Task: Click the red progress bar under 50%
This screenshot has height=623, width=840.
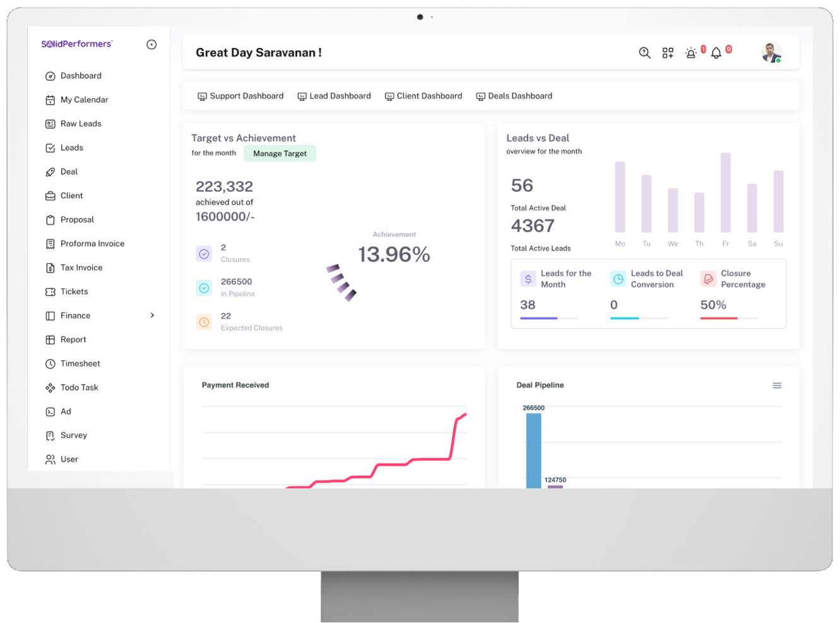Action: pos(719,318)
